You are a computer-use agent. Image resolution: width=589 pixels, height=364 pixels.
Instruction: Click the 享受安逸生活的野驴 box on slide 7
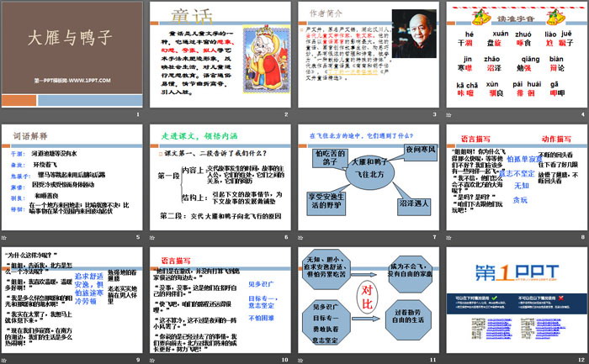[326, 203]
